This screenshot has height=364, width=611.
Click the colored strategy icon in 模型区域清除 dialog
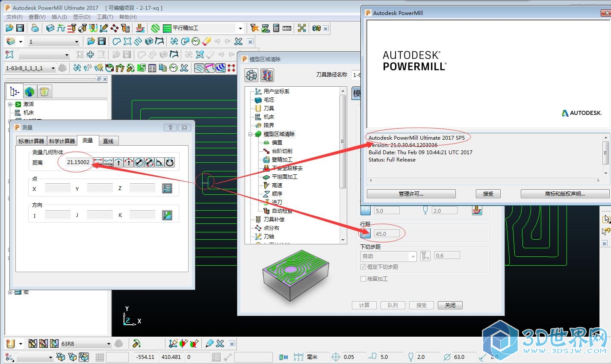pos(267,76)
